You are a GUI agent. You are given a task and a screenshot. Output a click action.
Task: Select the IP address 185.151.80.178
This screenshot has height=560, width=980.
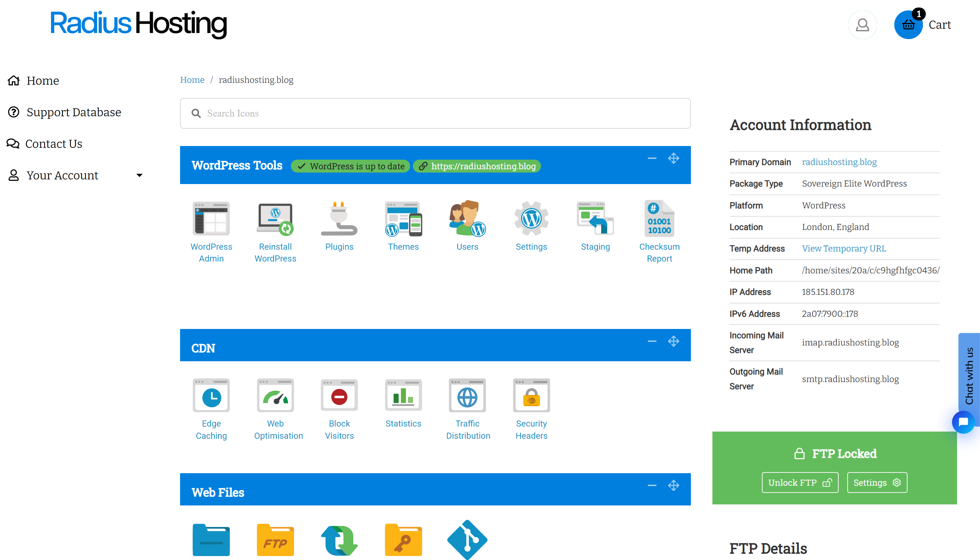(828, 292)
